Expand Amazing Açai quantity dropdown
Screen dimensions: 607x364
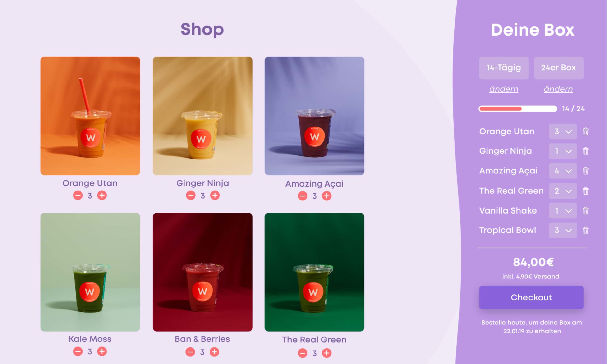(x=563, y=171)
